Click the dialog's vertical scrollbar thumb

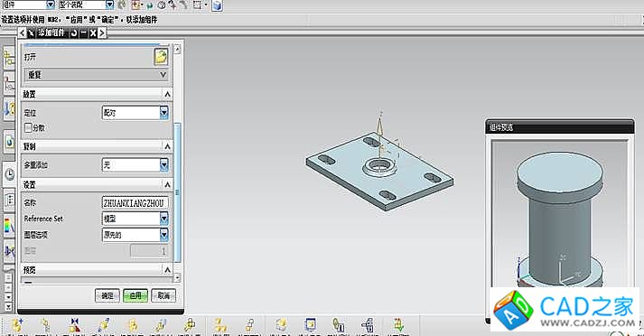click(177, 192)
